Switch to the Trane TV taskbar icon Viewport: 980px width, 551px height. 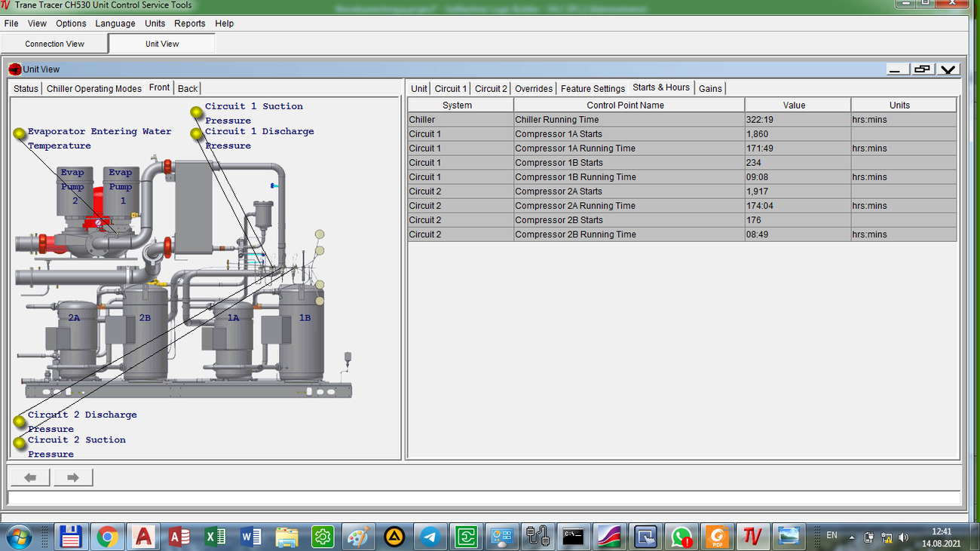click(x=752, y=537)
